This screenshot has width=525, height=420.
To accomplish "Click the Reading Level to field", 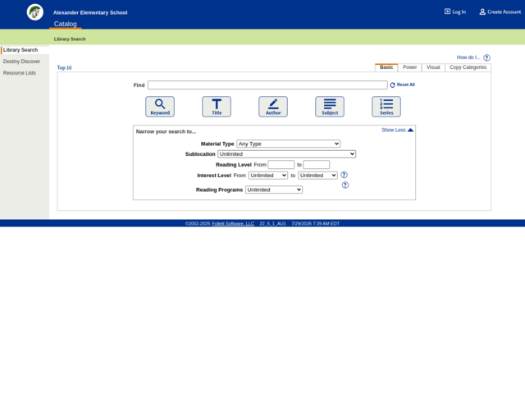I will click(316, 164).
